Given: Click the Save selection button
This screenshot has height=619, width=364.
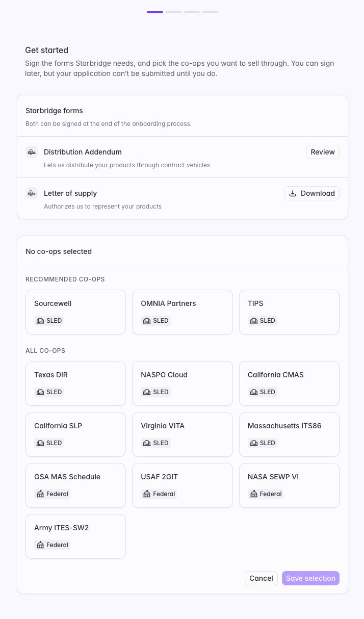Looking at the screenshot, I should click(x=310, y=578).
